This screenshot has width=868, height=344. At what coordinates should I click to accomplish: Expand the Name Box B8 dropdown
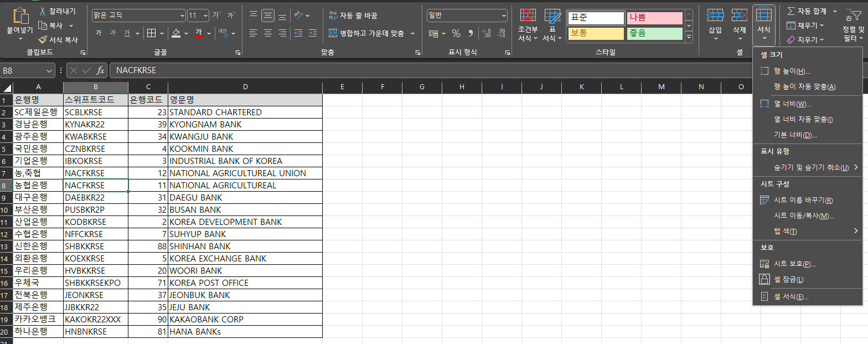[x=50, y=70]
